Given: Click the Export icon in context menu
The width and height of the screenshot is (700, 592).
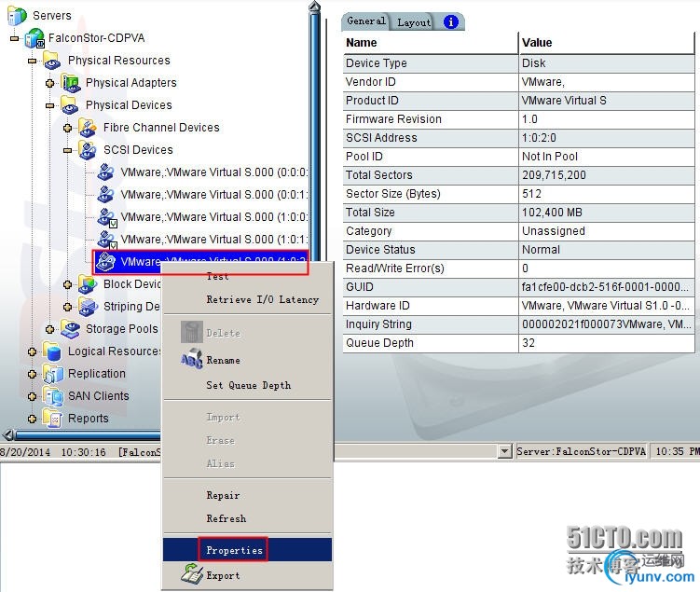Looking at the screenshot, I should [x=192, y=574].
